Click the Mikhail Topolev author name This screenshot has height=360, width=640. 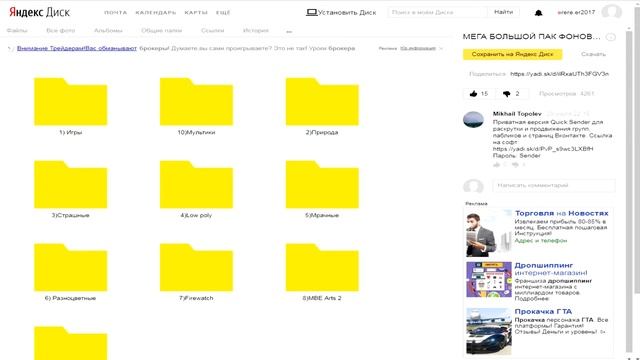pos(517,114)
